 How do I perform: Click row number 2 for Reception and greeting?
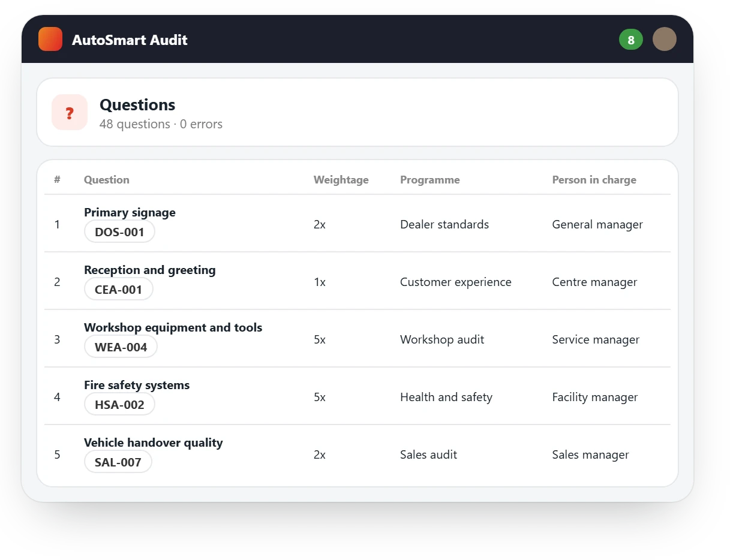pyautogui.click(x=57, y=282)
